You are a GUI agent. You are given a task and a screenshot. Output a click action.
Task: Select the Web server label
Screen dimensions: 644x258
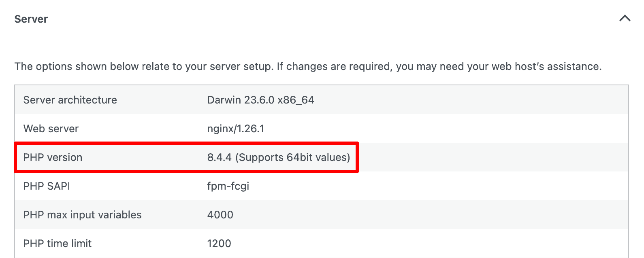(x=51, y=129)
